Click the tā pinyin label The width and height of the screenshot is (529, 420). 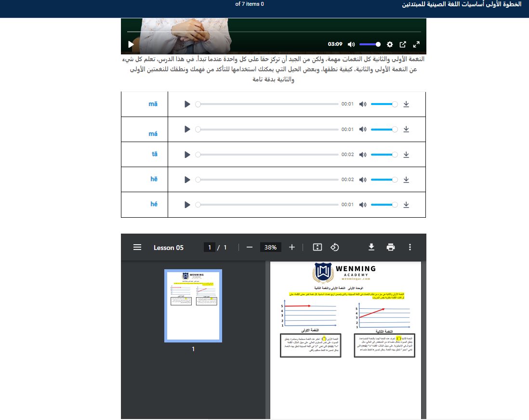[155, 154]
